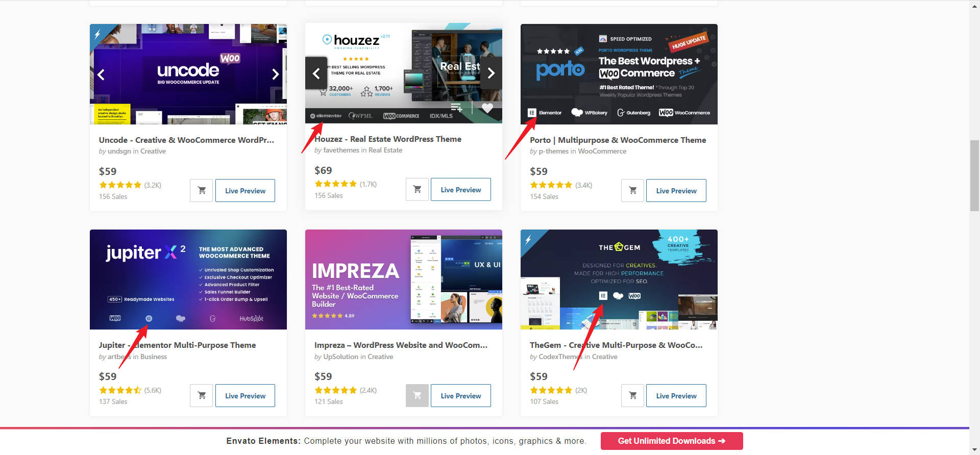Click scrollbar down arrow
The width and height of the screenshot is (980, 455).
(974, 450)
